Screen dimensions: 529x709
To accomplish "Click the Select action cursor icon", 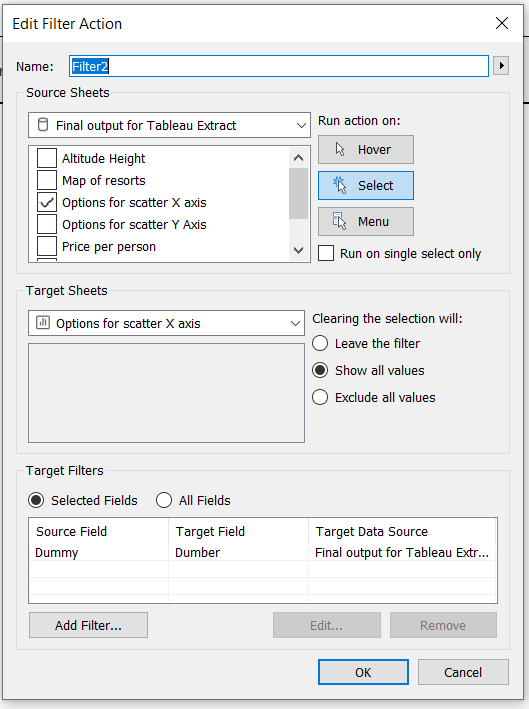I will point(340,185).
